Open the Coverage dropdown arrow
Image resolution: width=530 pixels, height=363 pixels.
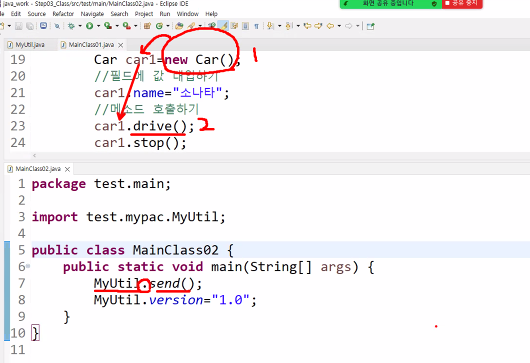coord(117,26)
